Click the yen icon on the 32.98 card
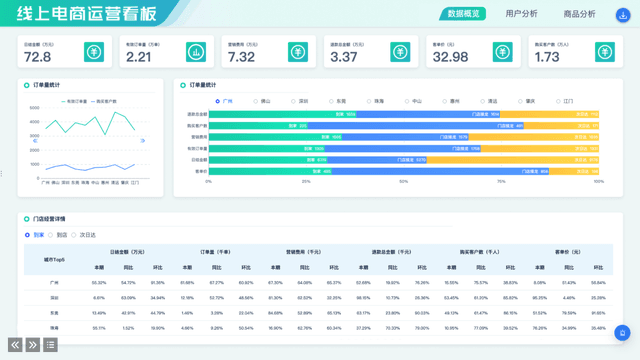640x360 pixels. (x=502, y=52)
